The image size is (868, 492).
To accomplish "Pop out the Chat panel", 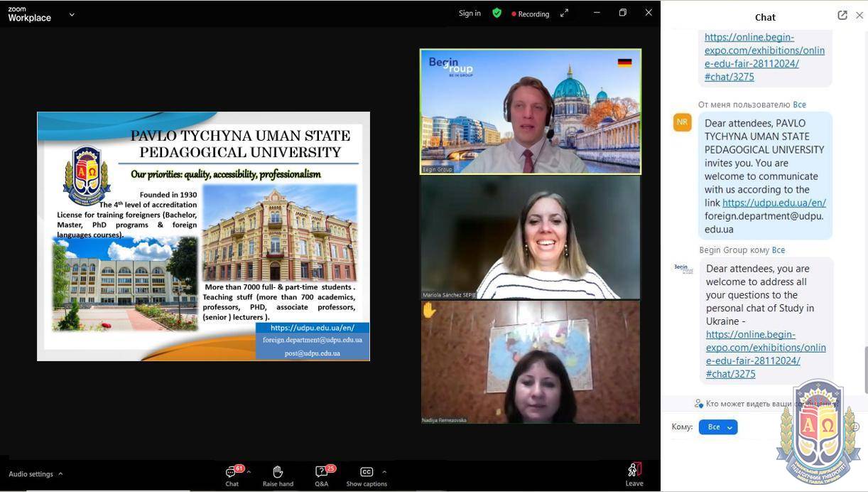I will tap(842, 15).
